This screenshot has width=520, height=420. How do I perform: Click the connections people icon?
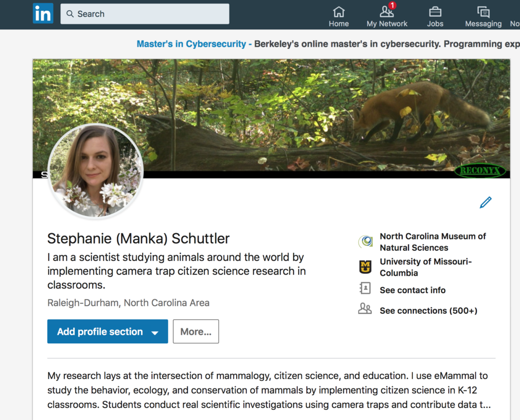tap(365, 309)
